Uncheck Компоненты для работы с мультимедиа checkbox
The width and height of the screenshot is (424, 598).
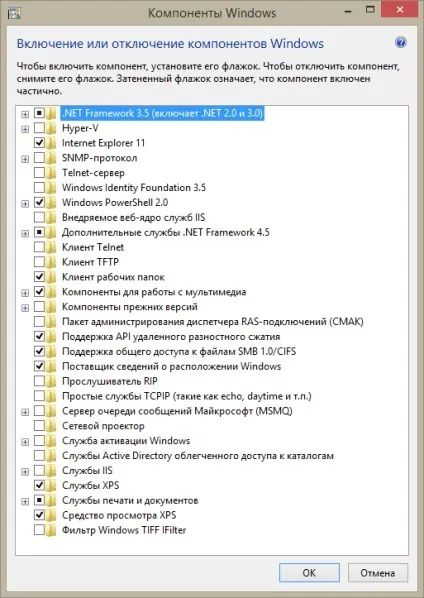click(39, 291)
